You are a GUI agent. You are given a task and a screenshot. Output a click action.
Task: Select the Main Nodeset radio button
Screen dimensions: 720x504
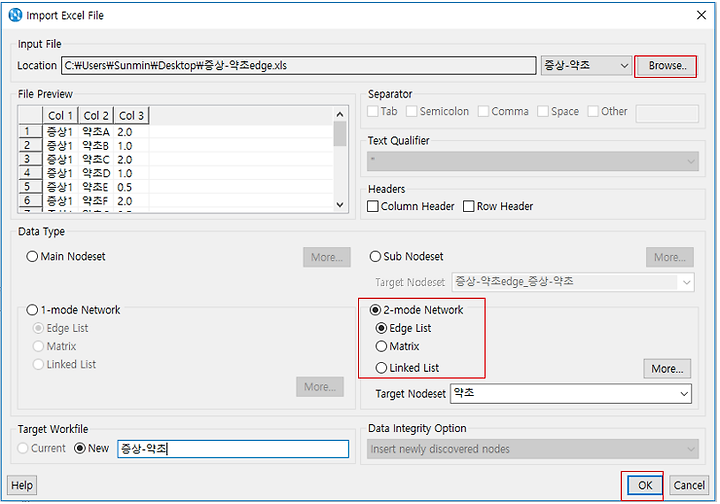(32, 257)
